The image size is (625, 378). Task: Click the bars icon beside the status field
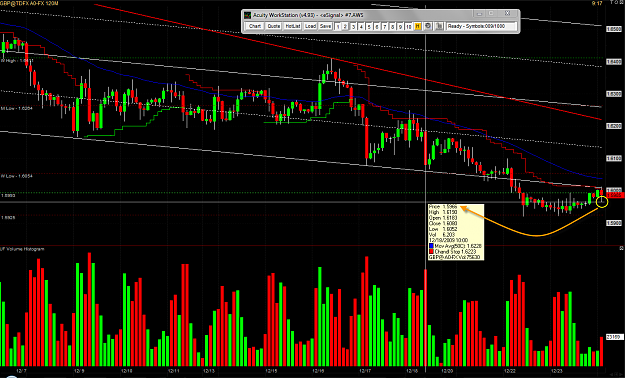pyautogui.click(x=439, y=26)
